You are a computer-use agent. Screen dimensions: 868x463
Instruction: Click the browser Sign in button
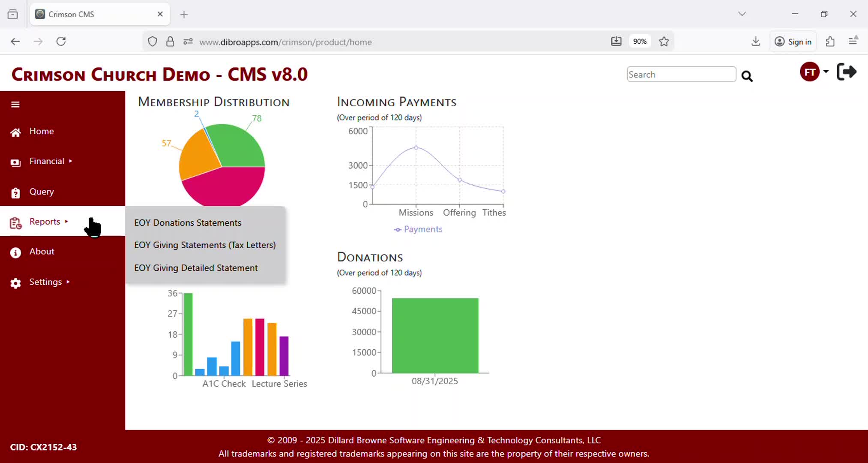click(793, 42)
